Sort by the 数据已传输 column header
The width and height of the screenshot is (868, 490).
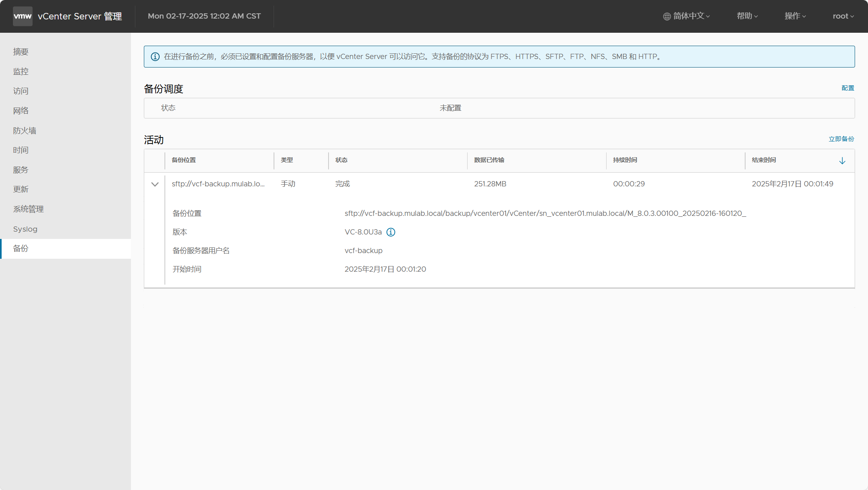point(489,160)
